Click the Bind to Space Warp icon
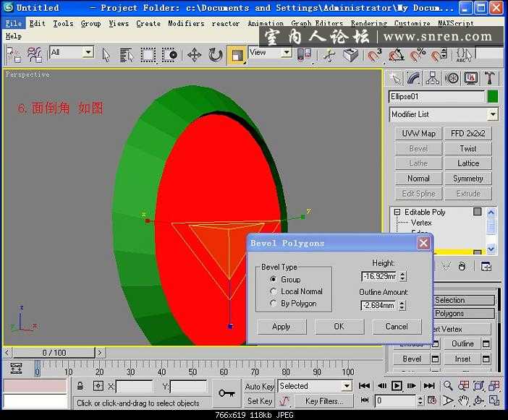 35,54
